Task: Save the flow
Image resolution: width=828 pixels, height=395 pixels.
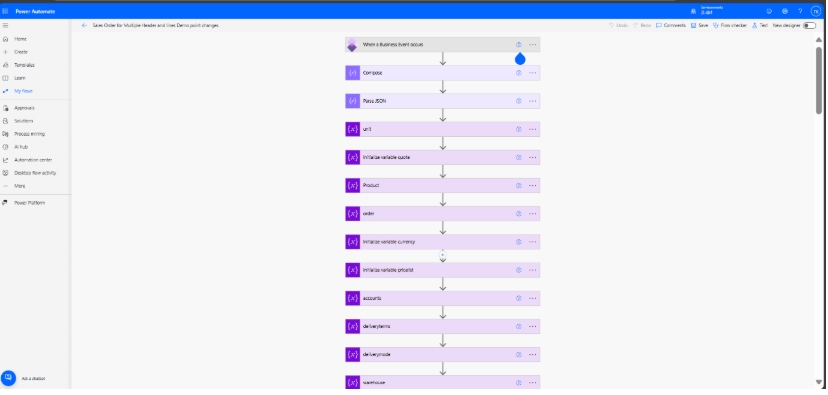Action: tap(700, 25)
